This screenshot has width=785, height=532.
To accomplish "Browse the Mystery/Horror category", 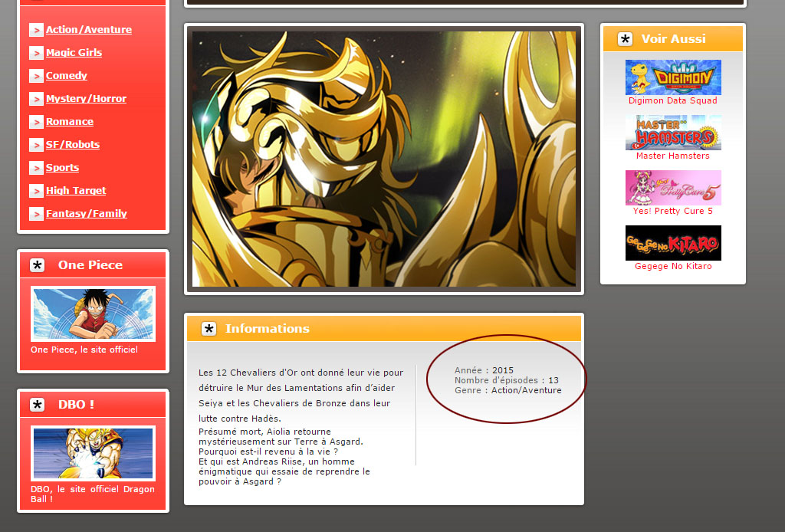I will click(x=86, y=99).
